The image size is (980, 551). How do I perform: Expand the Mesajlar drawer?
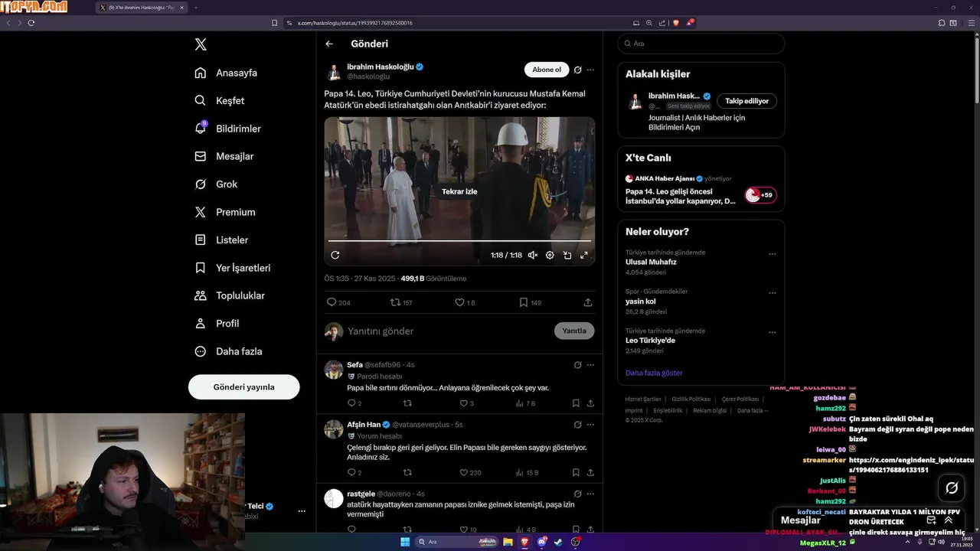point(949,520)
